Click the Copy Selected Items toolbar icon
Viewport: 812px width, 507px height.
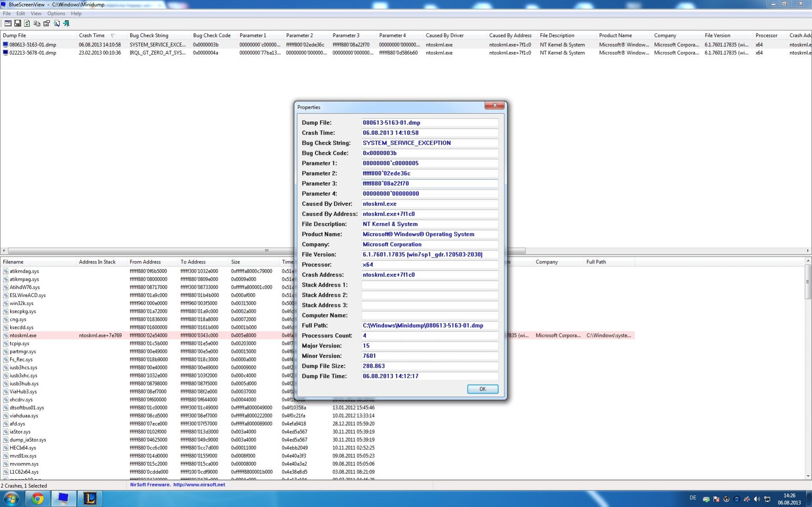tap(37, 24)
